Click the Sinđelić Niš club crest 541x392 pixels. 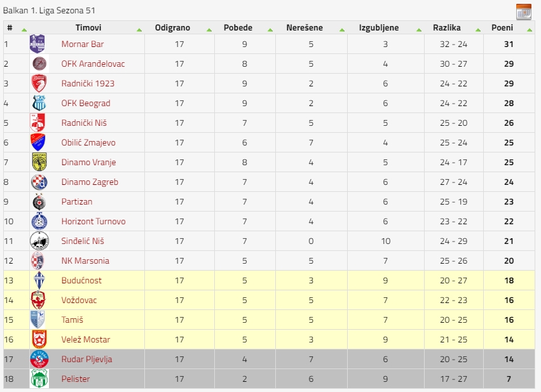click(x=39, y=241)
